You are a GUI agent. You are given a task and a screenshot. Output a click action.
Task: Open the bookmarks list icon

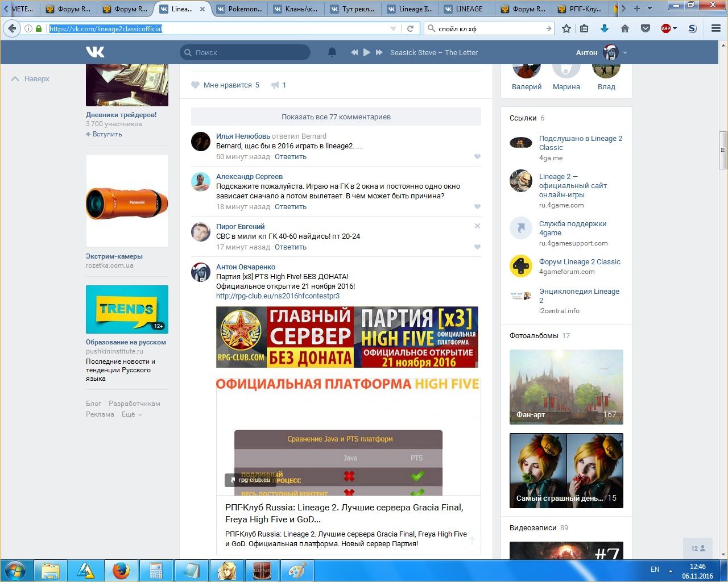584,28
